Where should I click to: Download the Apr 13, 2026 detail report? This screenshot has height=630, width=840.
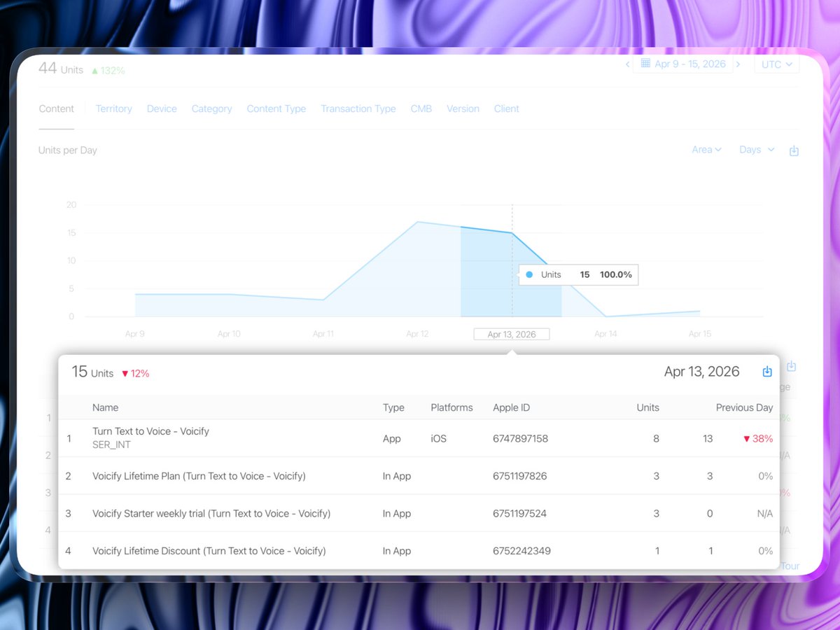[x=767, y=372]
